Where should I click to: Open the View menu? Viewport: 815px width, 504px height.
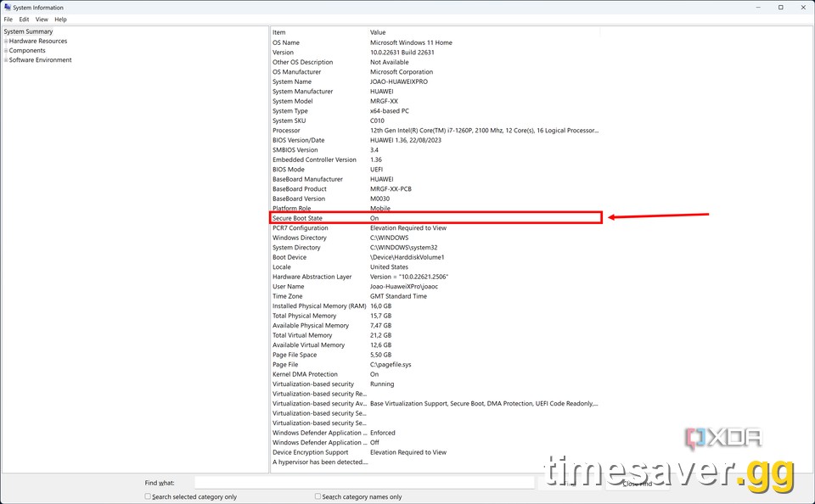tap(42, 20)
